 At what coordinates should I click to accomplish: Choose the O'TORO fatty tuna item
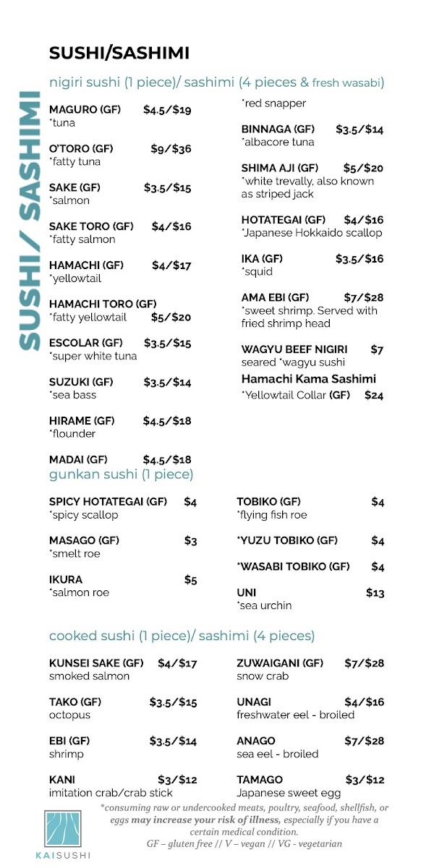(120, 155)
